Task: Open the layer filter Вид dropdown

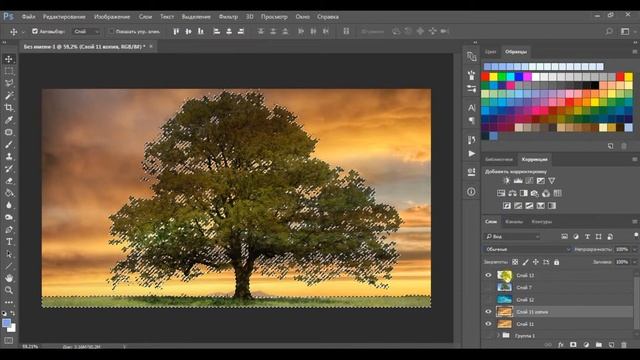Action: click(513, 236)
